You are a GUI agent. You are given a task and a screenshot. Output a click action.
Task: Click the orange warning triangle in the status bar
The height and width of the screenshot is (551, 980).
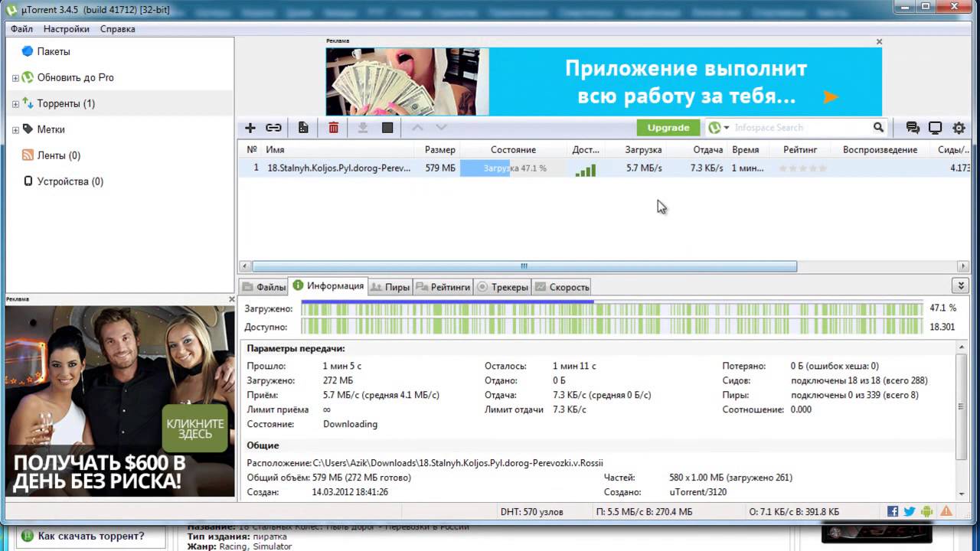[946, 511]
